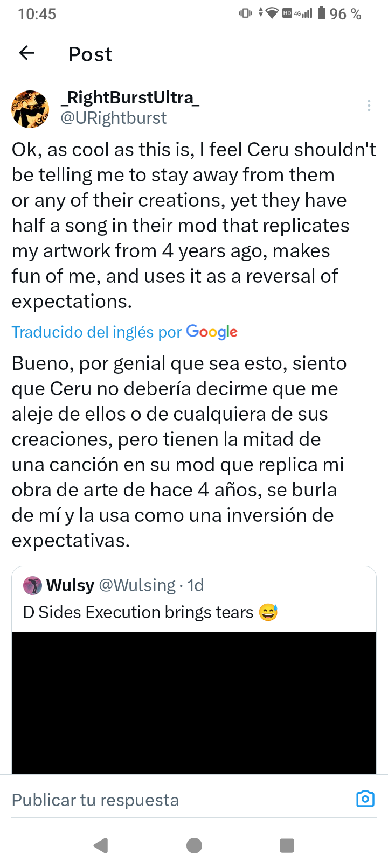This screenshot has height=868, width=388.
Task: Tap "Traducido del inglés por Google" link
Action: tap(124, 332)
